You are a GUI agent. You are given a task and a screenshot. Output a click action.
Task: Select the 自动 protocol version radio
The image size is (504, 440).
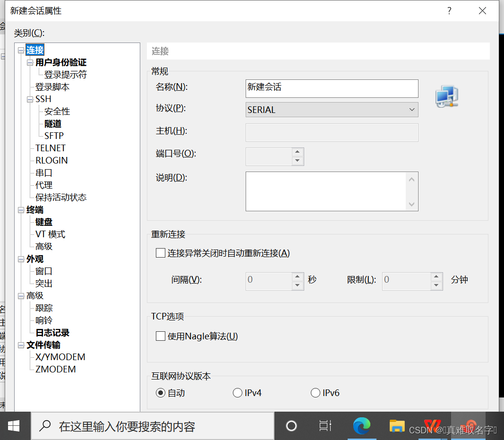click(161, 393)
